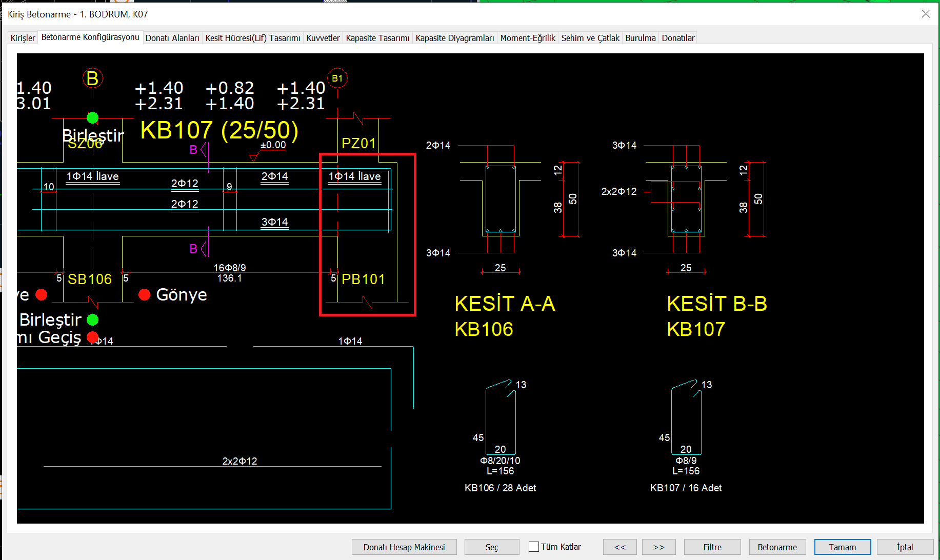Click the Donatı Hesap Makinesi button
Screen dimensions: 940x560
(x=404, y=547)
